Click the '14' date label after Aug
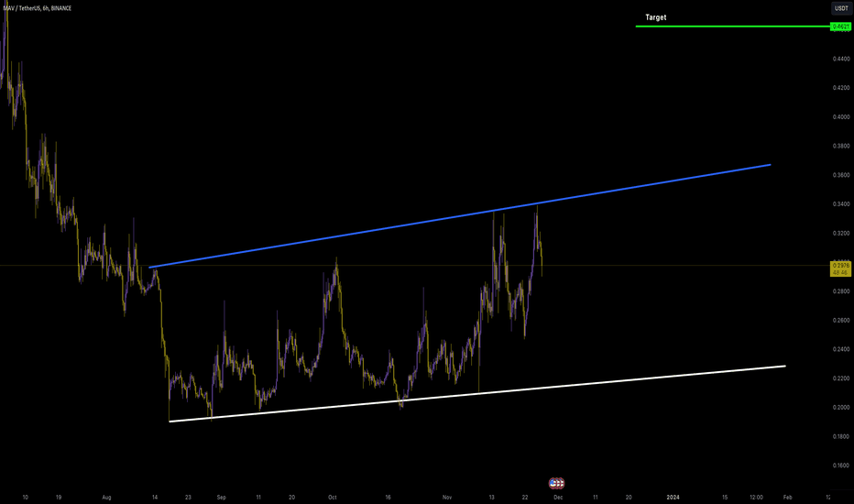The image size is (854, 504). click(155, 498)
